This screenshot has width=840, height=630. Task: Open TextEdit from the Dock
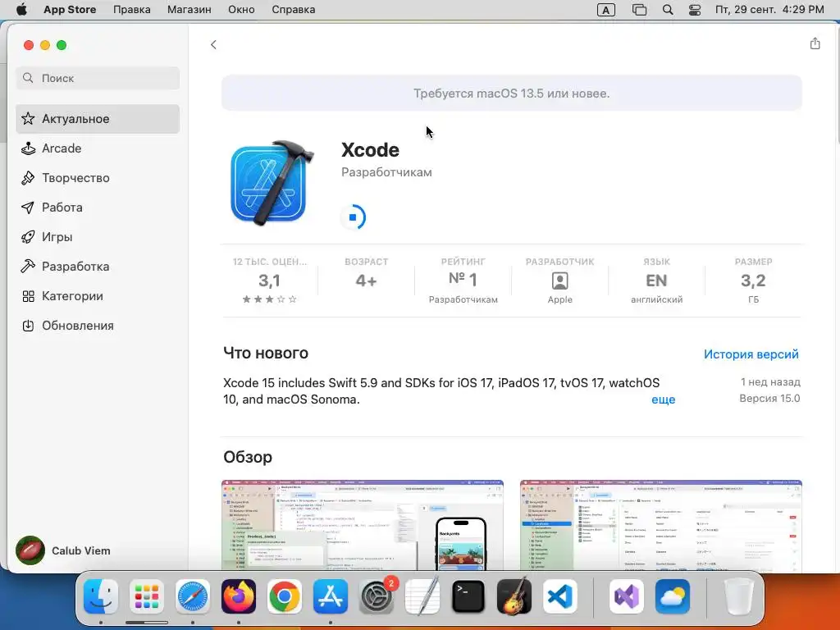point(422,596)
